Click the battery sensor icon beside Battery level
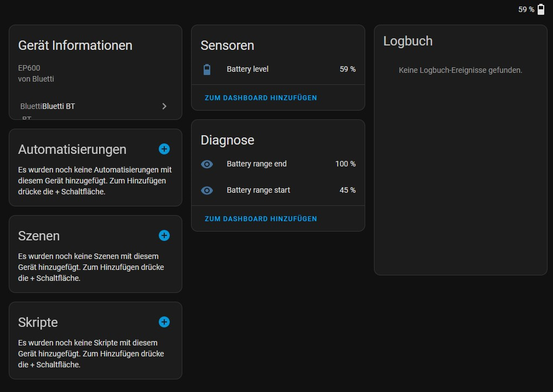Viewport: 553px width, 392px height. (x=207, y=69)
